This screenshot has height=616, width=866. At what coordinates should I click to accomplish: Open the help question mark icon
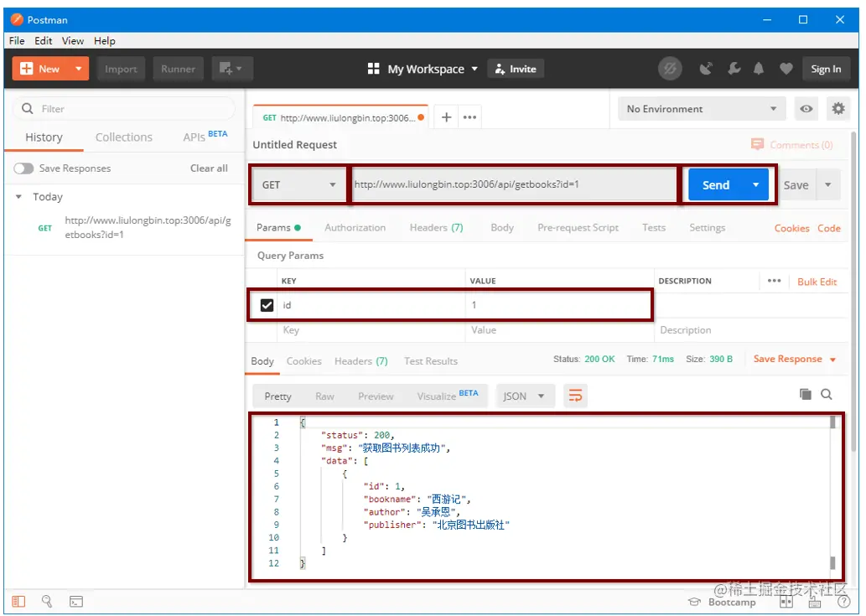click(x=843, y=602)
